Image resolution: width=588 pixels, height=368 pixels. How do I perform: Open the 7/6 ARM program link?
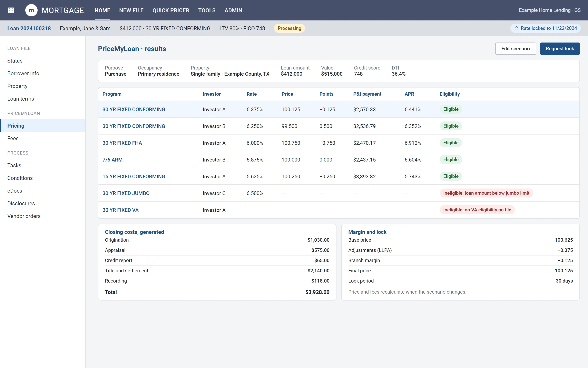(112, 160)
